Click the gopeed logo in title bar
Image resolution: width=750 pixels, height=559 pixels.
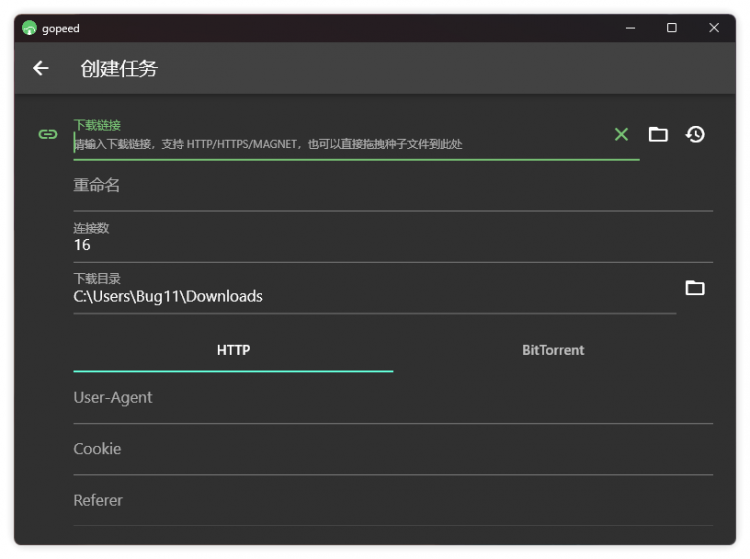[29, 28]
